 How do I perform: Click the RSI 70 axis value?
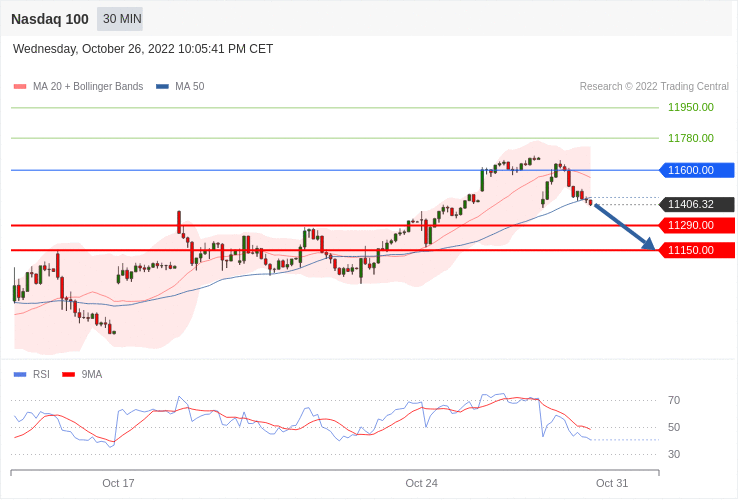[x=674, y=400]
